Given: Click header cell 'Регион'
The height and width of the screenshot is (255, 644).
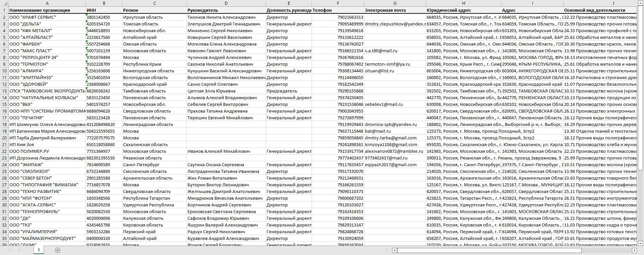Looking at the screenshot, I should tap(154, 10).
